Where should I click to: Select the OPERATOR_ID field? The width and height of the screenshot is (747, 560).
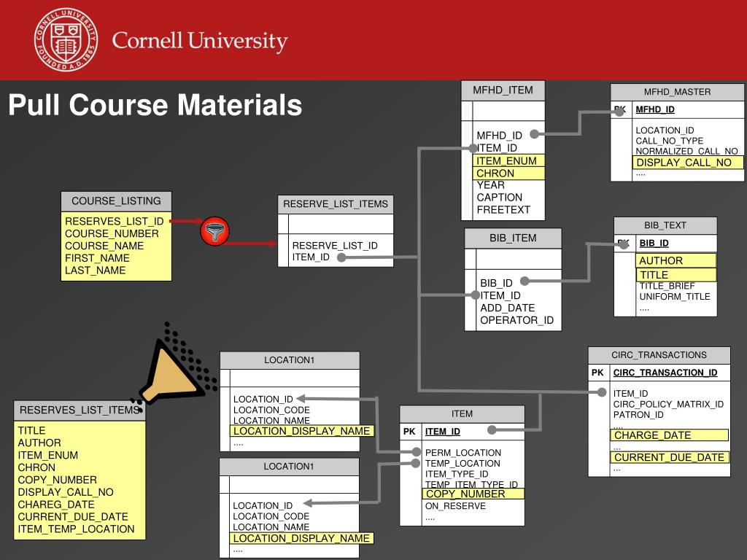[517, 321]
